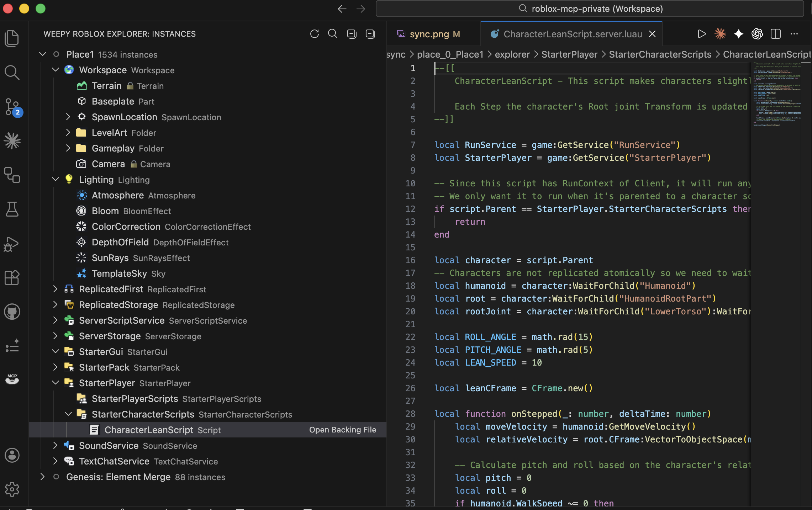The width and height of the screenshot is (812, 510).
Task: Open the MCP panel in the sidebar
Action: 12,379
